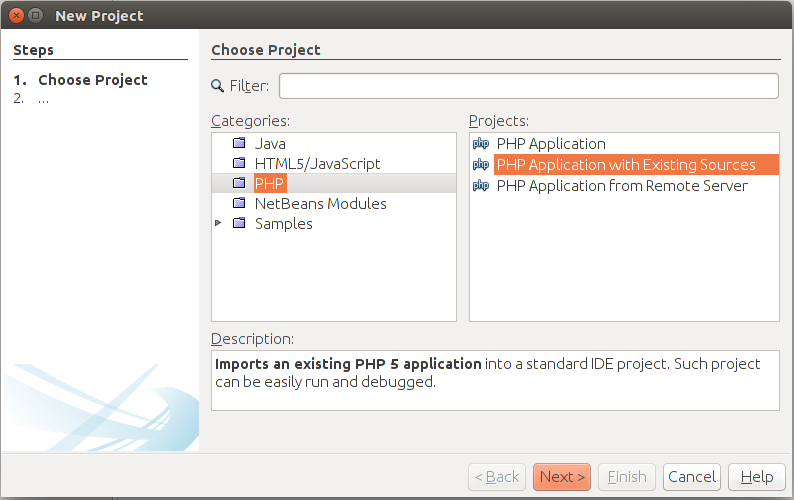Cancel the New Project dialog

[x=692, y=477]
